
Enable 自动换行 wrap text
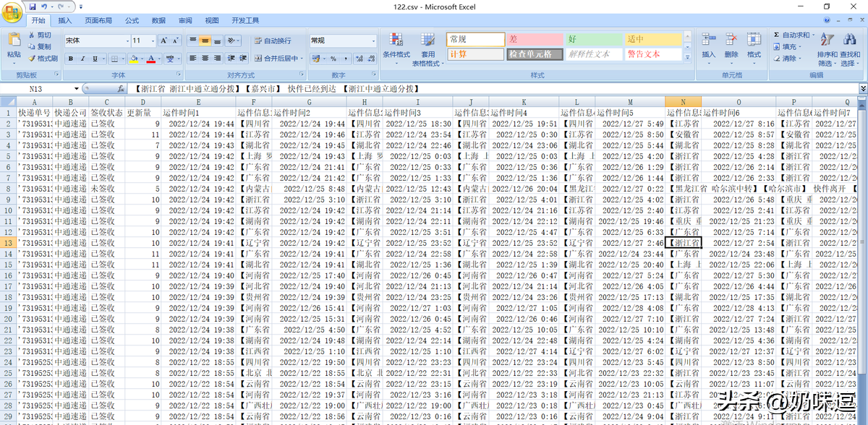[272, 40]
